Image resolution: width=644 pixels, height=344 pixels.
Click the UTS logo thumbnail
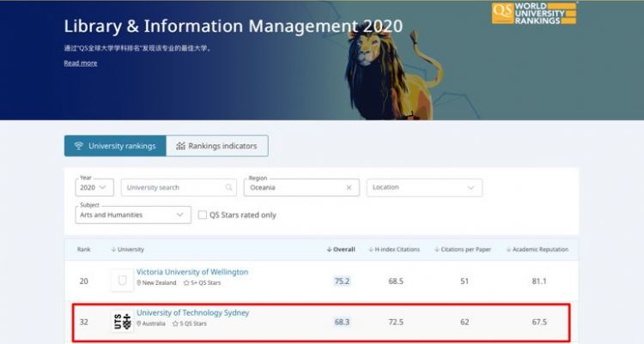click(x=122, y=322)
